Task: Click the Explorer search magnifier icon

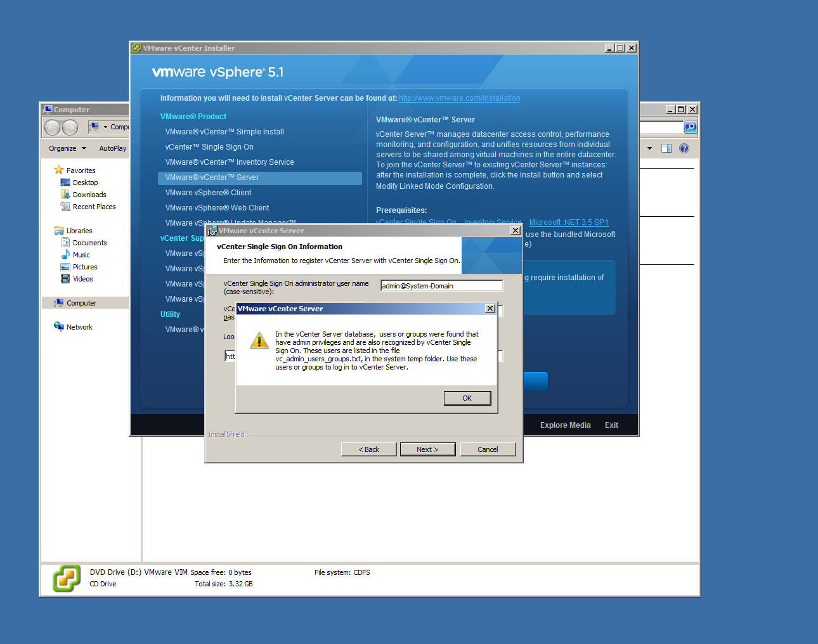Action: click(x=691, y=127)
